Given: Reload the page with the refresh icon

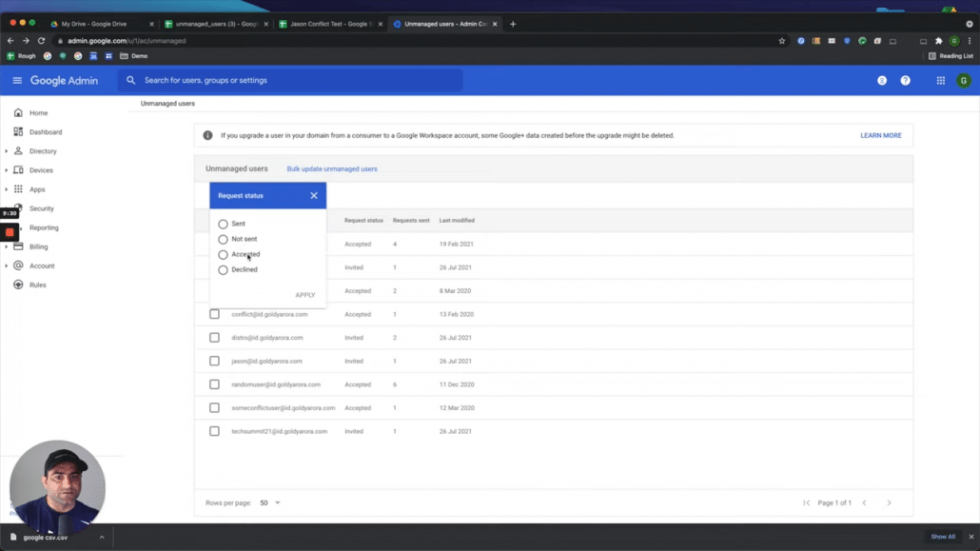Looking at the screenshot, I should coord(41,41).
